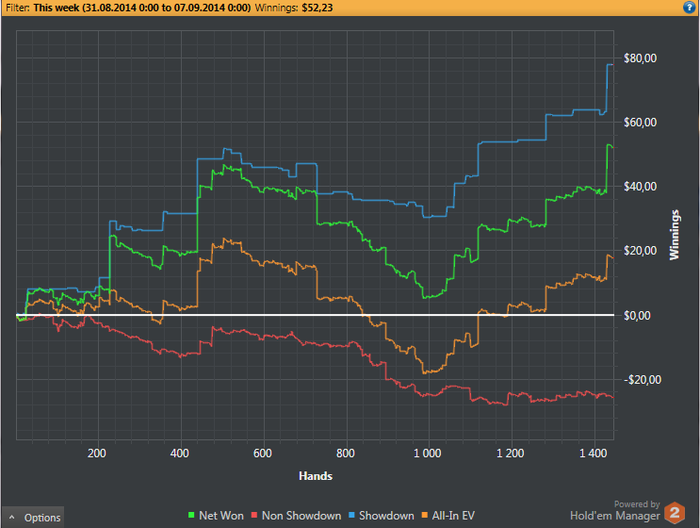Click the orange All-In EV legend swatch
The image size is (700, 528).
(x=425, y=516)
